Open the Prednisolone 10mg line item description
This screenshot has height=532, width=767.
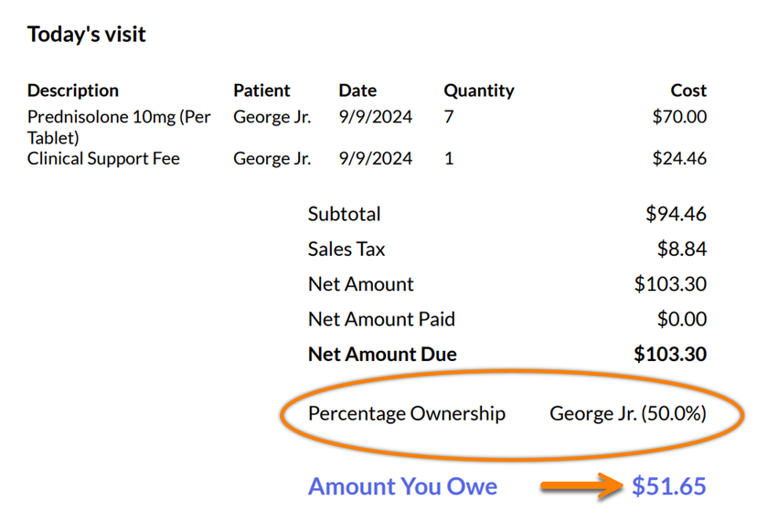click(x=119, y=127)
